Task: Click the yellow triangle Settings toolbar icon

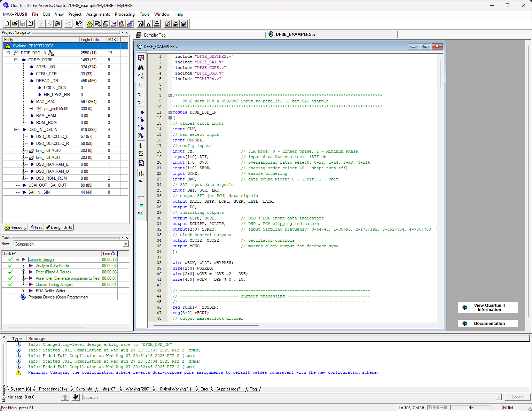Action: click(x=89, y=24)
